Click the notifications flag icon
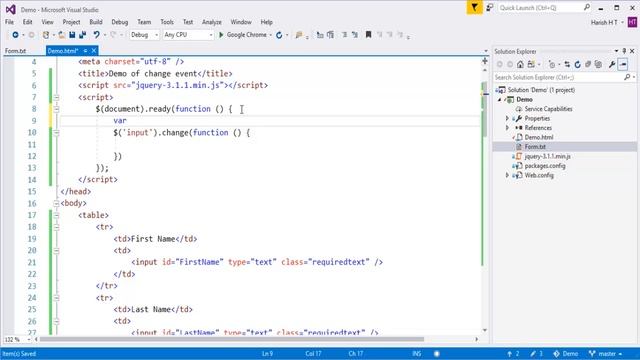 [474, 8]
